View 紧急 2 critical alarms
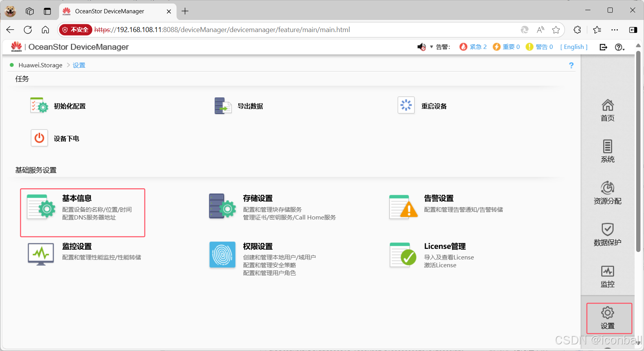The height and width of the screenshot is (351, 644). click(473, 47)
